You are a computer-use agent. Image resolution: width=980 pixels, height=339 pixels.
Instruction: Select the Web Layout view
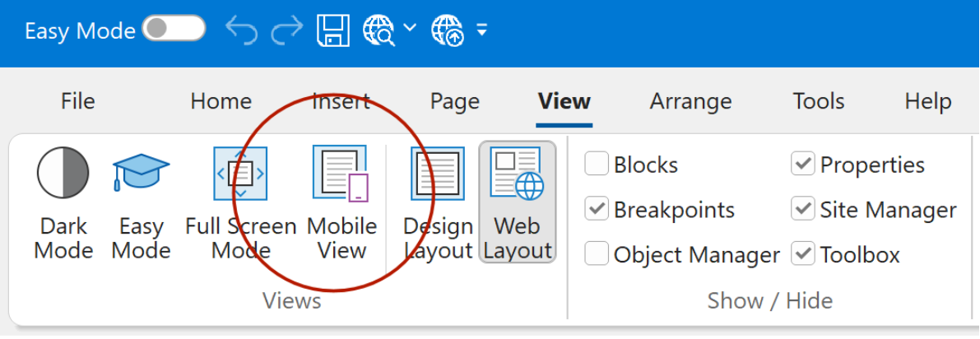(x=518, y=203)
